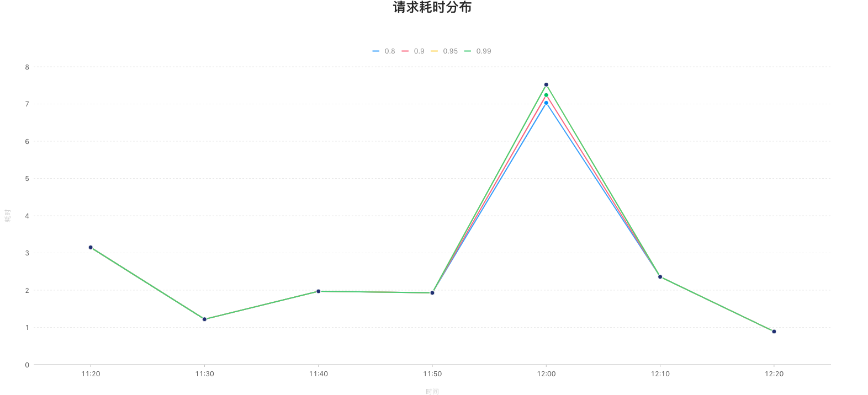Toggle the 0.9 series legend label
Image resolution: width=868 pixels, height=395 pixels.
[x=419, y=51]
